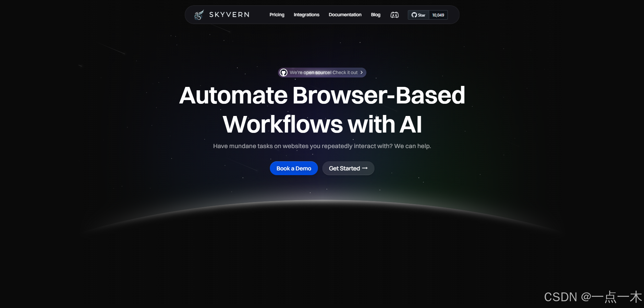Open the Pricing menu item
Image resolution: width=644 pixels, height=308 pixels.
[277, 15]
